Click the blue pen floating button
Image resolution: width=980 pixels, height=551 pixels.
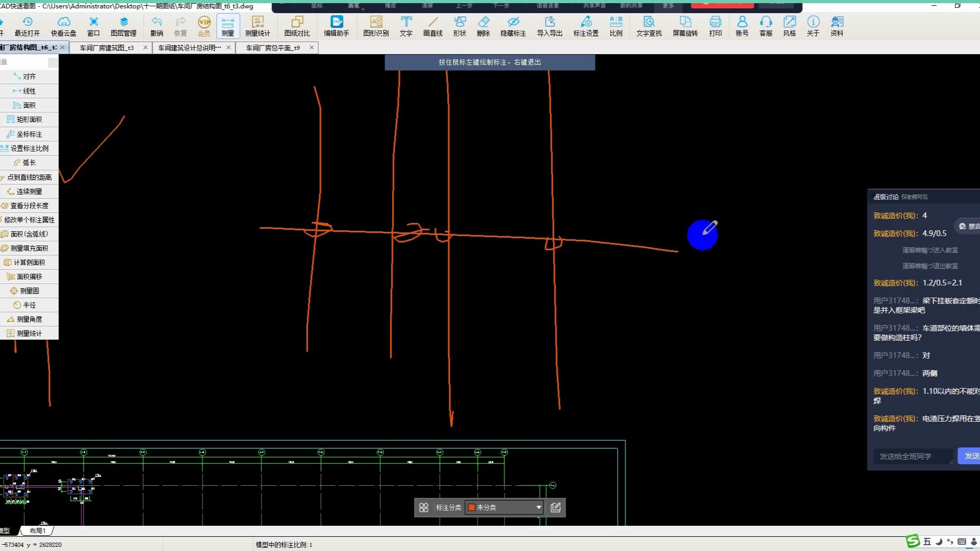click(x=702, y=234)
